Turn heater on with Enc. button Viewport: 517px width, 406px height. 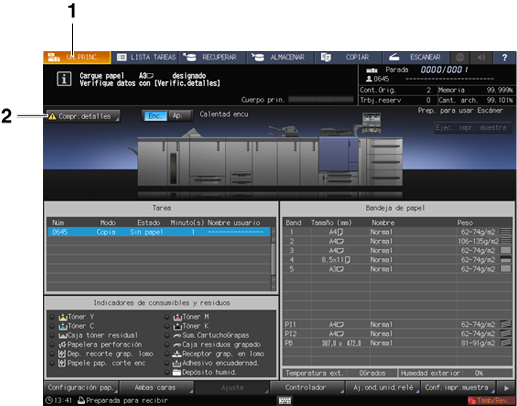tap(155, 116)
